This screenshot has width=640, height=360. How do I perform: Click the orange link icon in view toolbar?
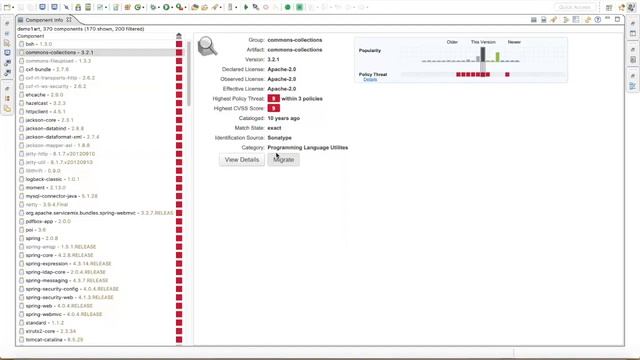tap(587, 20)
